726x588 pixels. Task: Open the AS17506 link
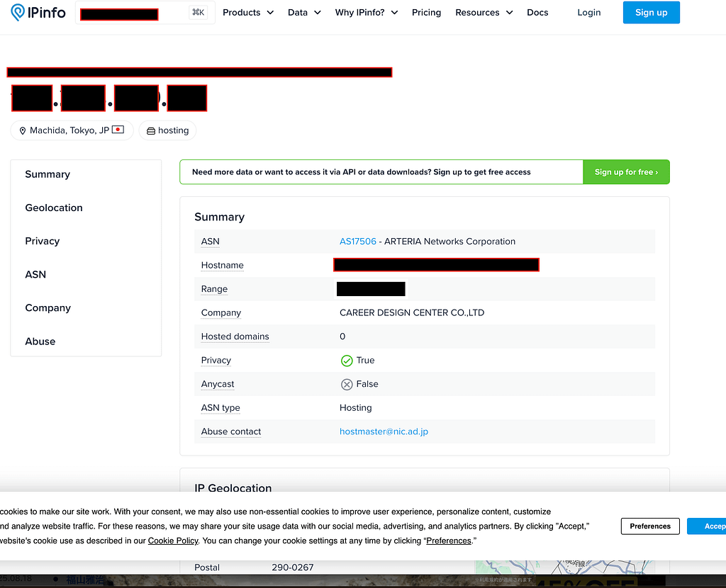click(x=358, y=242)
